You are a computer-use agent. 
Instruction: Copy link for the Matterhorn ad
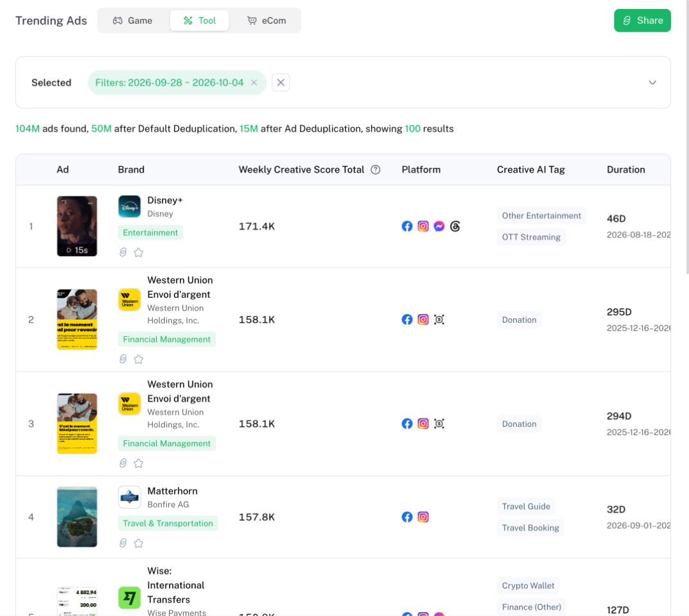[x=123, y=543]
